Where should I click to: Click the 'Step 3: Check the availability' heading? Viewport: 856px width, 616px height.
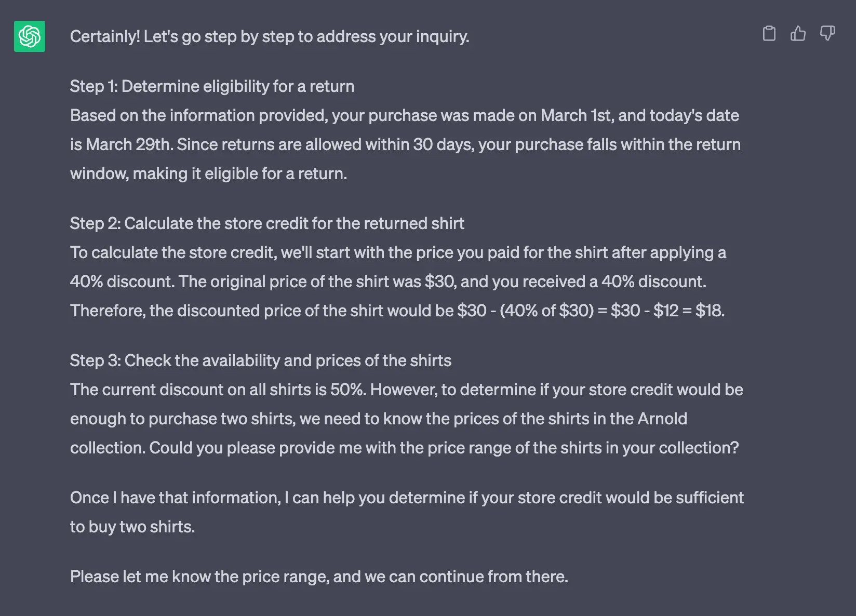tap(261, 360)
